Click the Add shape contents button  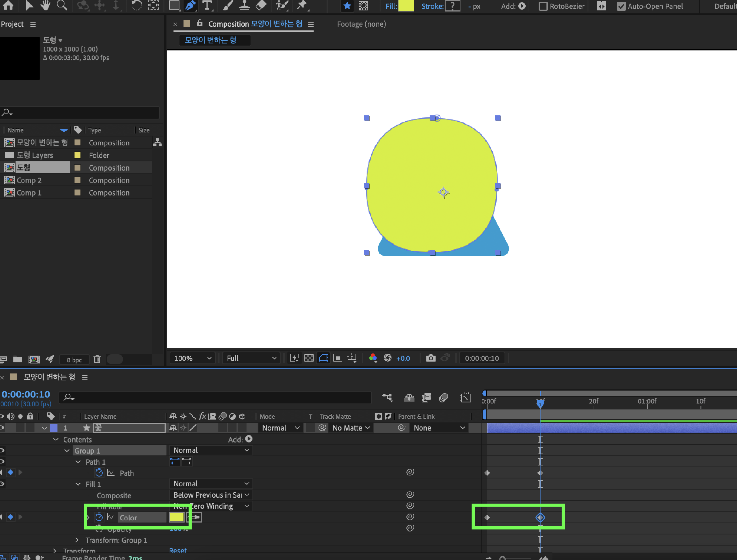click(x=249, y=439)
